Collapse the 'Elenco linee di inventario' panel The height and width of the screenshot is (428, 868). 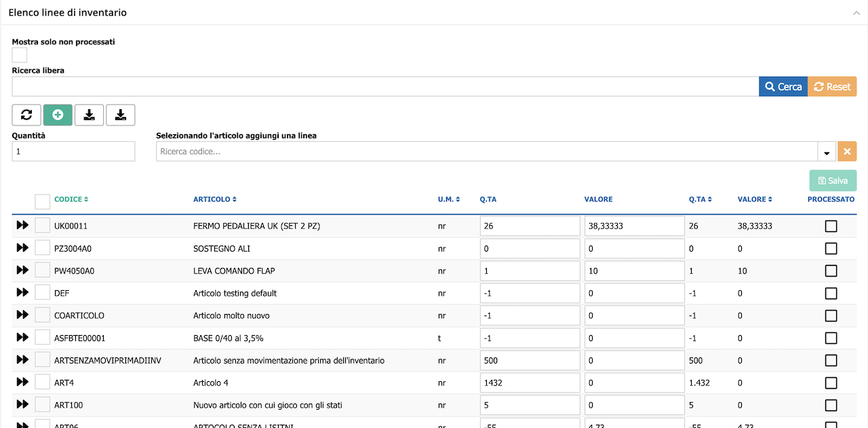856,13
